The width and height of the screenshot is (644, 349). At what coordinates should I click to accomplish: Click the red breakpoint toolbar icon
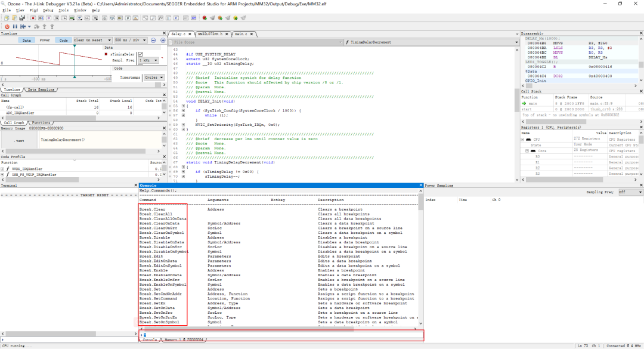pos(205,18)
